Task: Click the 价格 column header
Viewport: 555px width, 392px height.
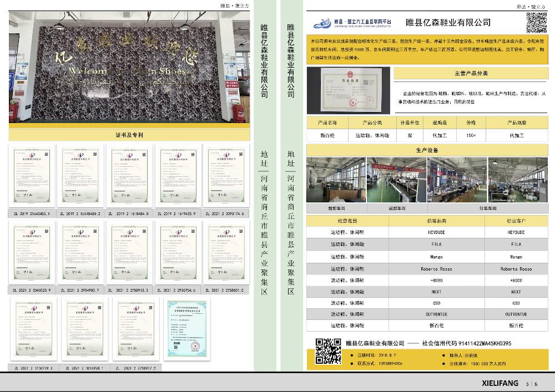Action: point(471,123)
